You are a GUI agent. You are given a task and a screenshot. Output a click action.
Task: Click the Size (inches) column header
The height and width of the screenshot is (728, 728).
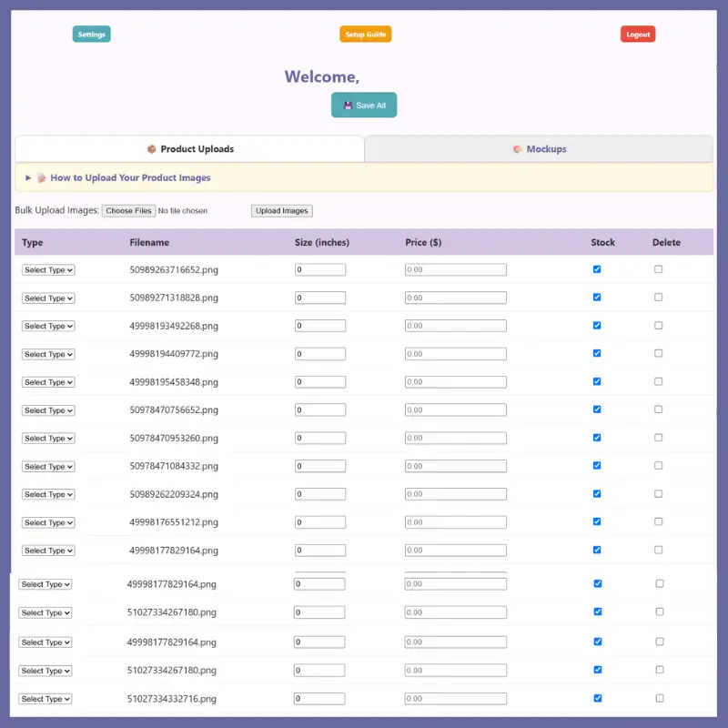322,242
